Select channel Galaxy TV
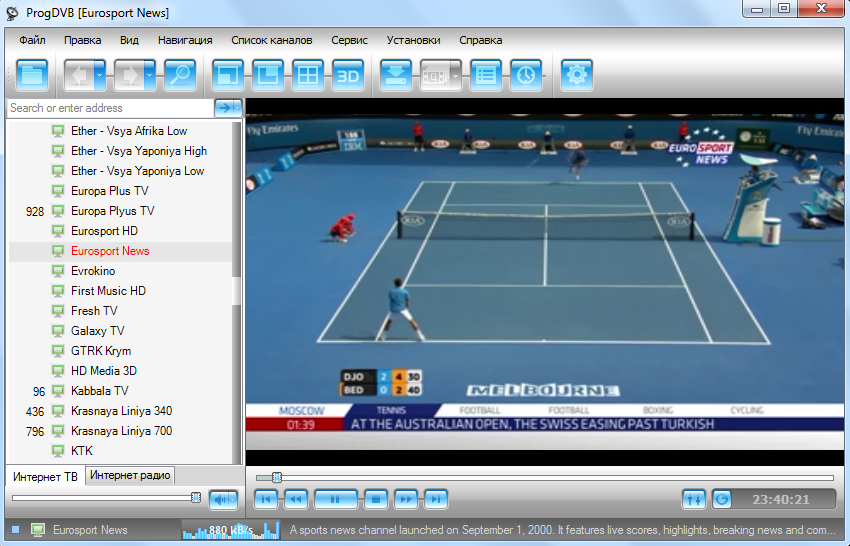This screenshot has width=850, height=546. [x=121, y=331]
